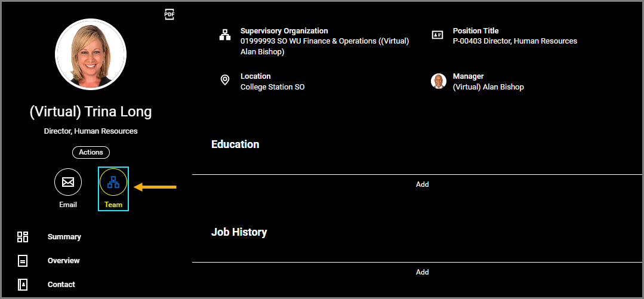
Task: Add an entry under Job History
Action: click(x=422, y=272)
